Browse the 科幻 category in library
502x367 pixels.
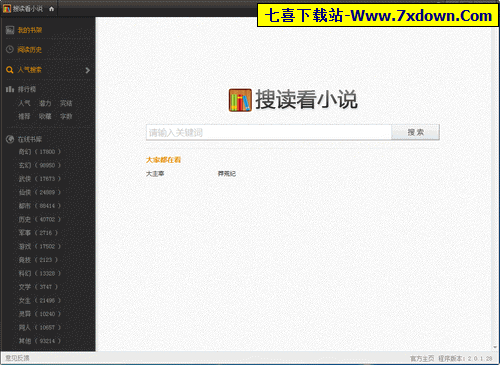tap(40, 274)
